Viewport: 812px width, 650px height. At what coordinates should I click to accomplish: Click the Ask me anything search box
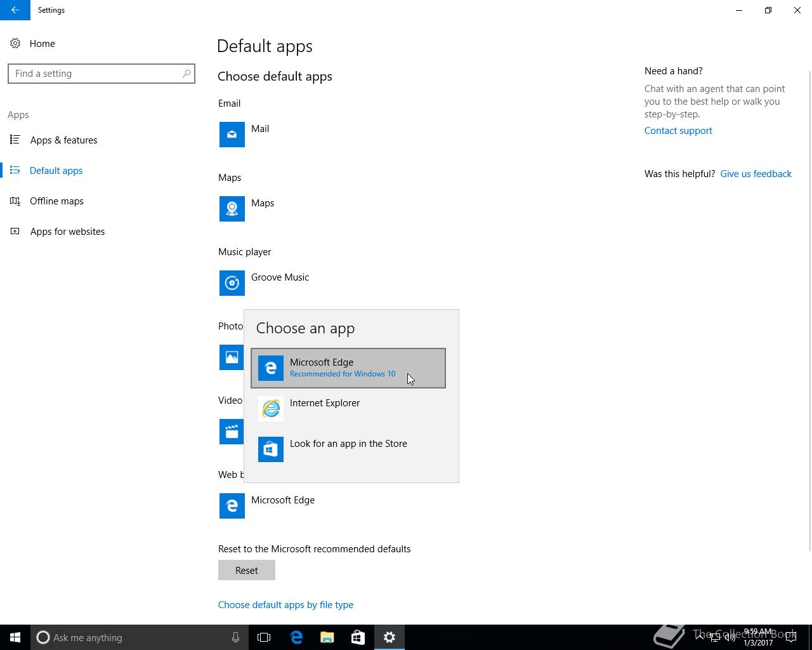click(x=140, y=637)
